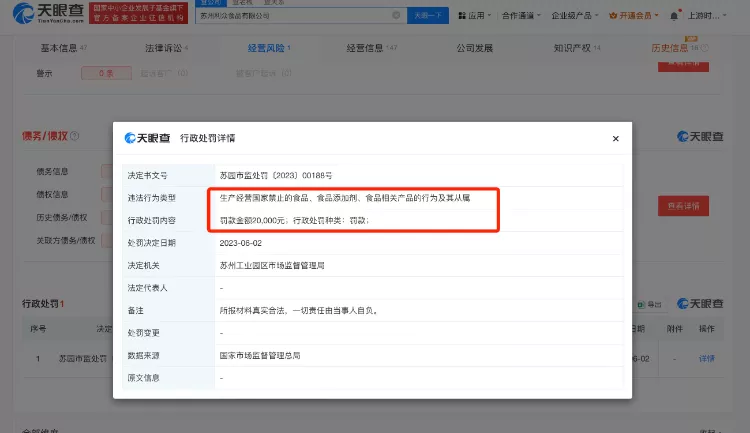Click the 历史债务/债权 label

pyautogui.click(x=62, y=217)
